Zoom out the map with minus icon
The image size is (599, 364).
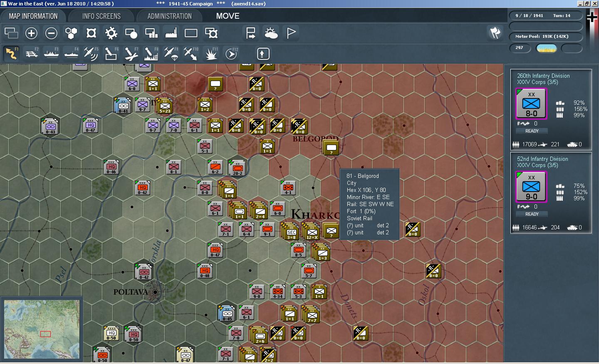tap(51, 33)
